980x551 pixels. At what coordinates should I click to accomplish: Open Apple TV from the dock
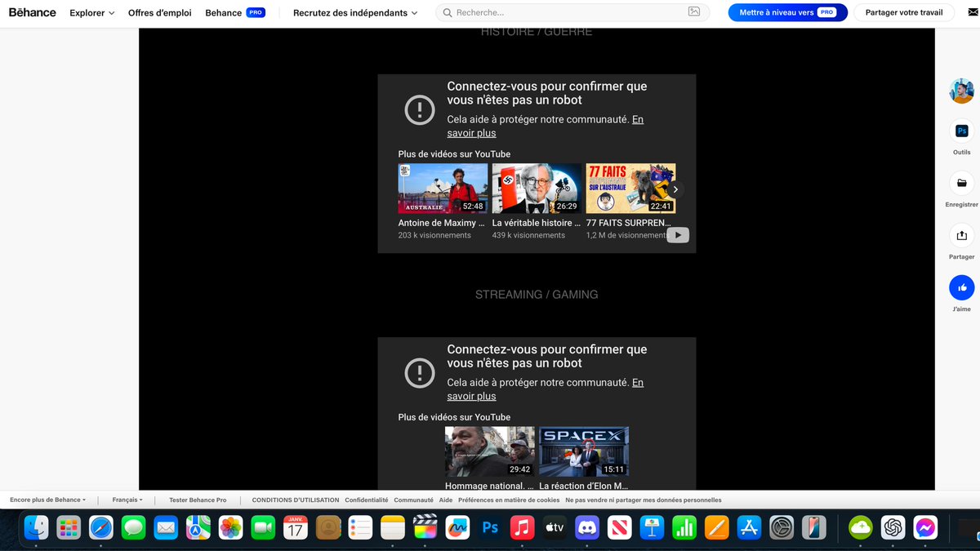pyautogui.click(x=555, y=527)
